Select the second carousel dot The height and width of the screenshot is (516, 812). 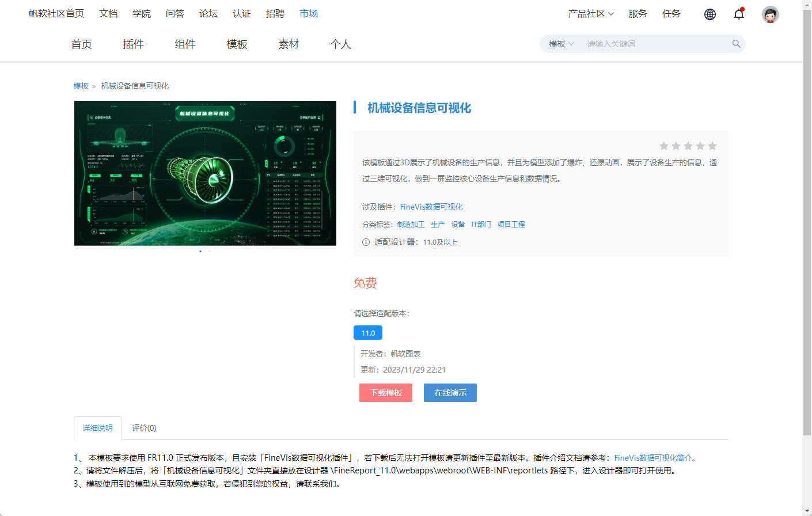pos(210,251)
